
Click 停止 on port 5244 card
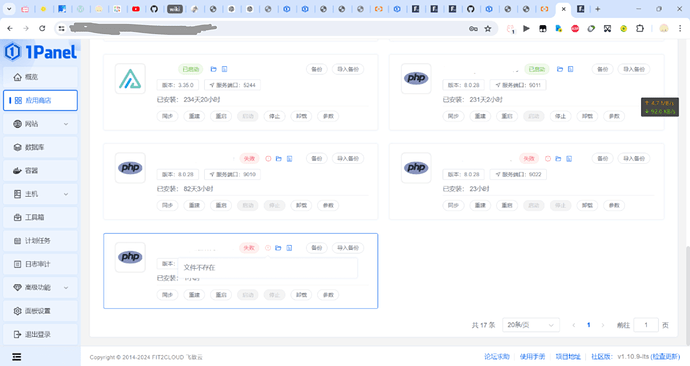275,116
